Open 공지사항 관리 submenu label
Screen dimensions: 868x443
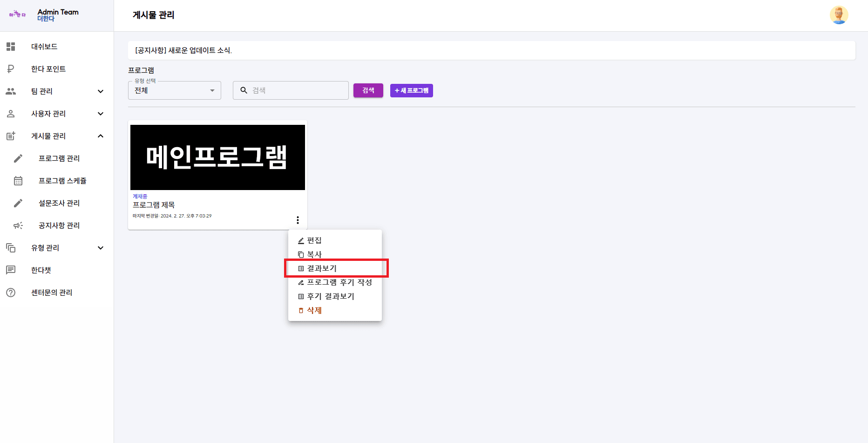tap(59, 225)
